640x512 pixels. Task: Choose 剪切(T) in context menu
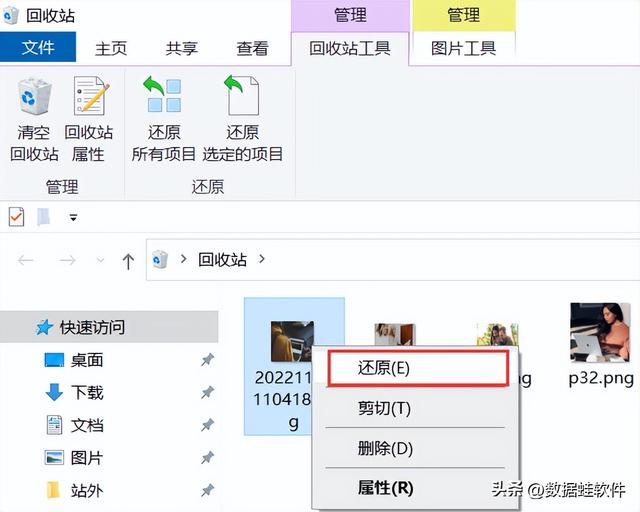point(415,408)
